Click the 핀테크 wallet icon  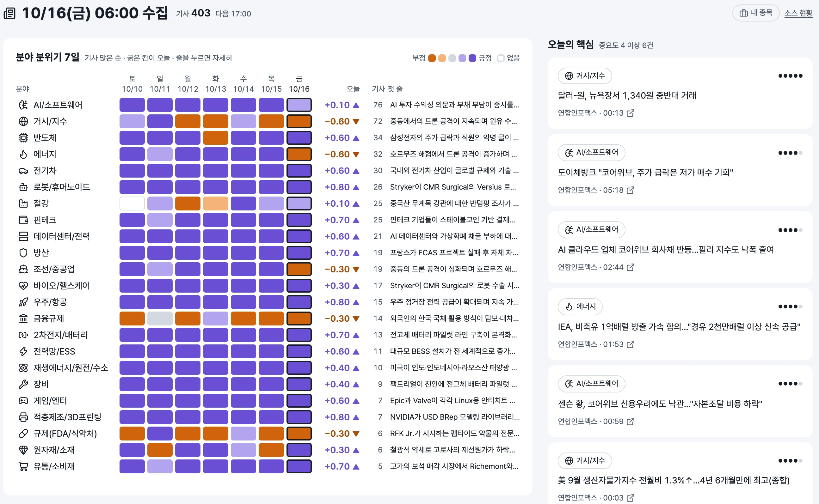pyautogui.click(x=23, y=220)
